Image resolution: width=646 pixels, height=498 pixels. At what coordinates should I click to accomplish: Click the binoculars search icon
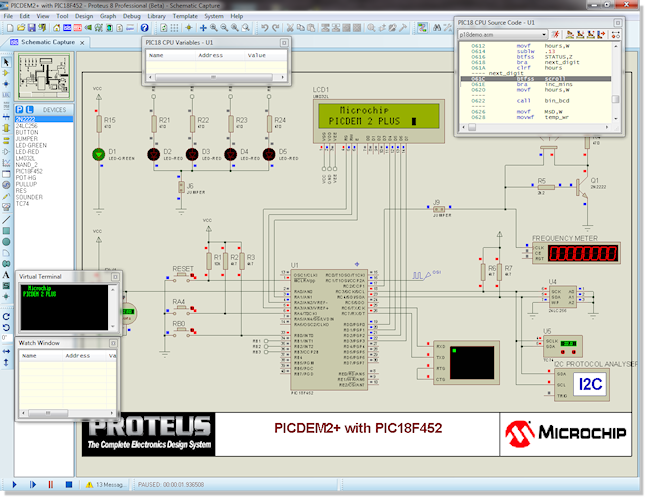pos(437,28)
